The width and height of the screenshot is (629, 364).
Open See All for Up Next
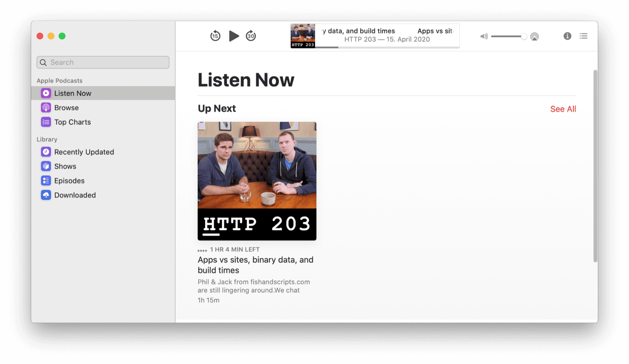point(563,109)
